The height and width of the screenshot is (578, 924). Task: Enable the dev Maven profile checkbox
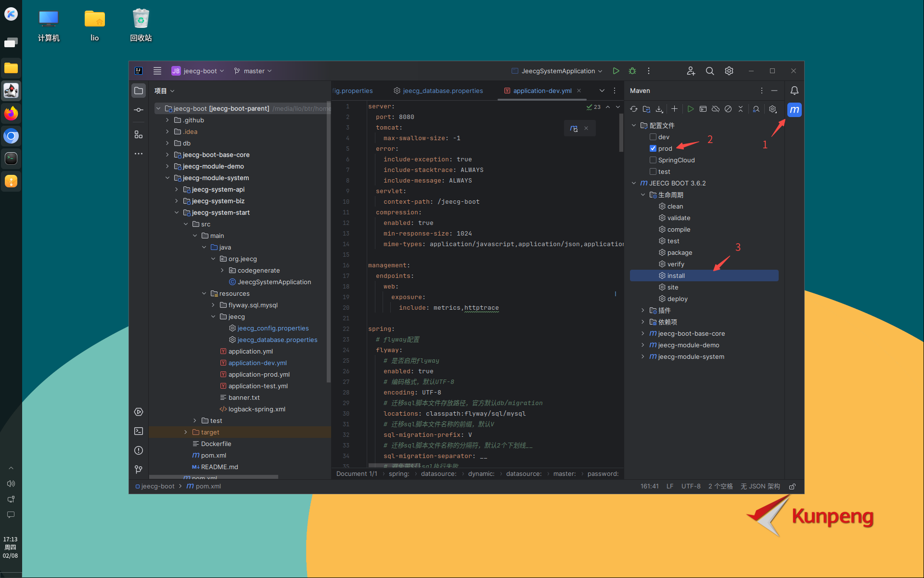click(x=653, y=137)
